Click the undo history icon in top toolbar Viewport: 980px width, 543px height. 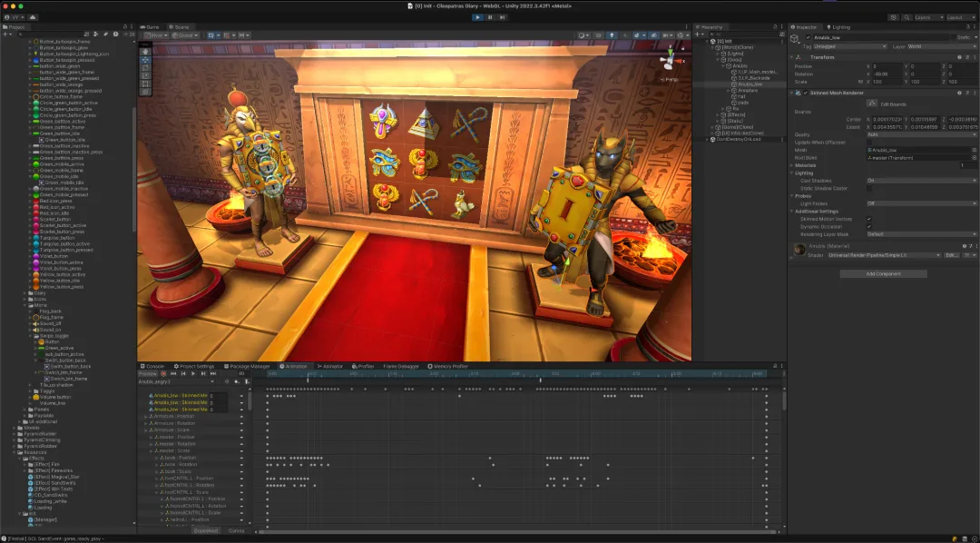point(894,17)
